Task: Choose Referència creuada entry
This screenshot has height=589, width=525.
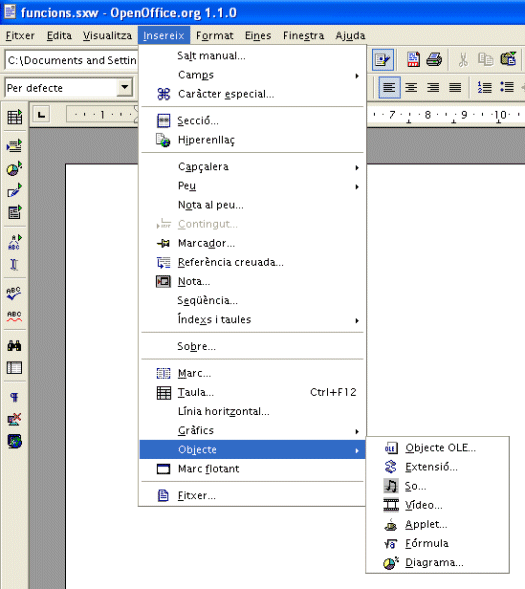Action: 252,262
